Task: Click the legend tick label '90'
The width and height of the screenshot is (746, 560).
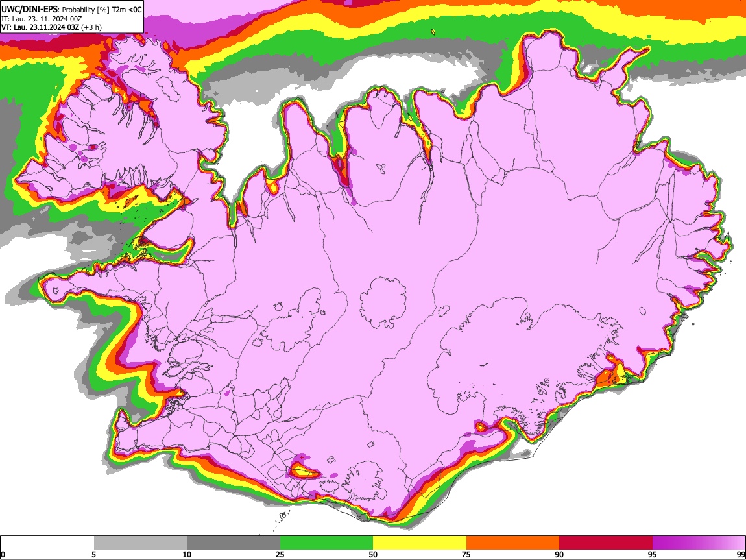Action: [559, 554]
